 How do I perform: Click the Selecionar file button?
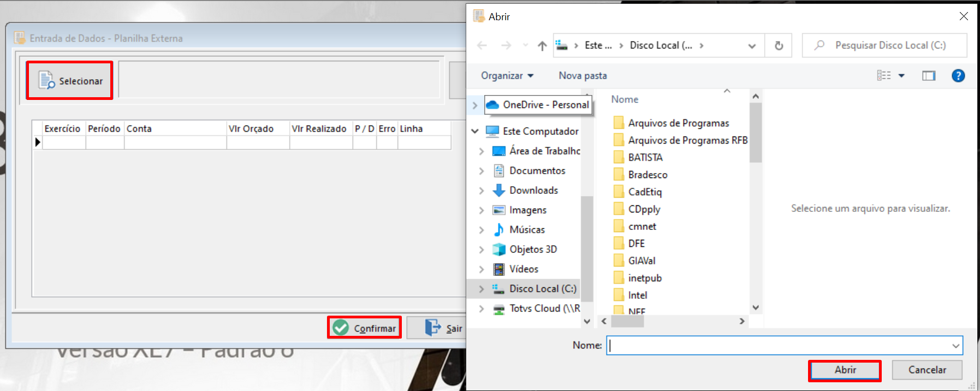pyautogui.click(x=69, y=81)
